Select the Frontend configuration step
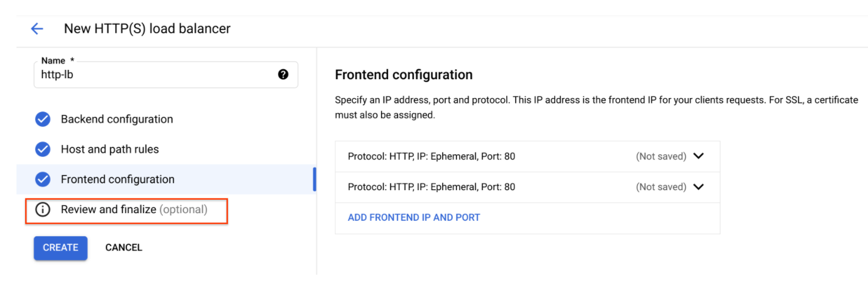Image resolution: width=868 pixels, height=283 pixels. [x=166, y=179]
